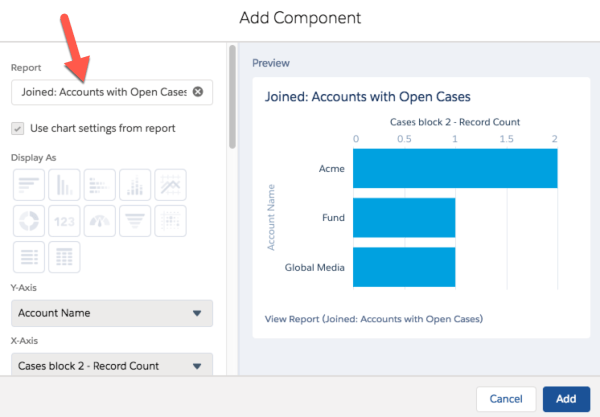Choose the stacked vertical bar chart icon
The width and height of the screenshot is (600, 417).
point(135,185)
